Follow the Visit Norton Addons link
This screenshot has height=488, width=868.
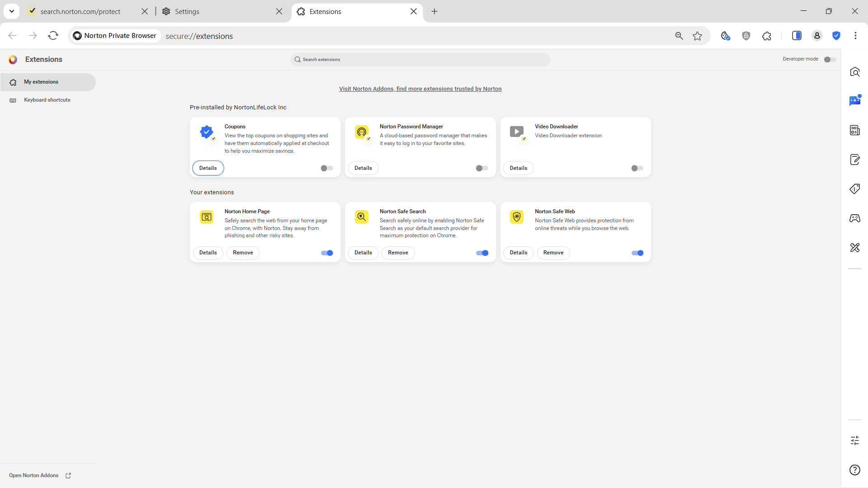pyautogui.click(x=420, y=89)
